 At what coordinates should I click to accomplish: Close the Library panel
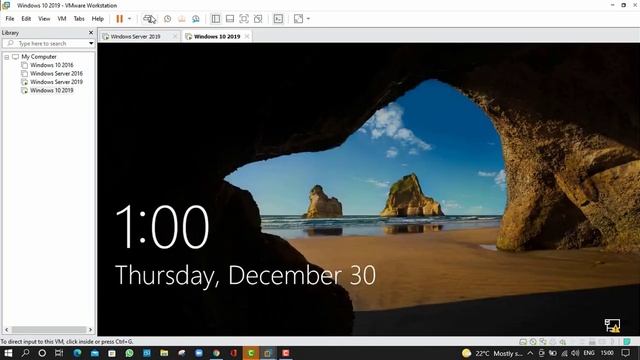[x=91, y=33]
